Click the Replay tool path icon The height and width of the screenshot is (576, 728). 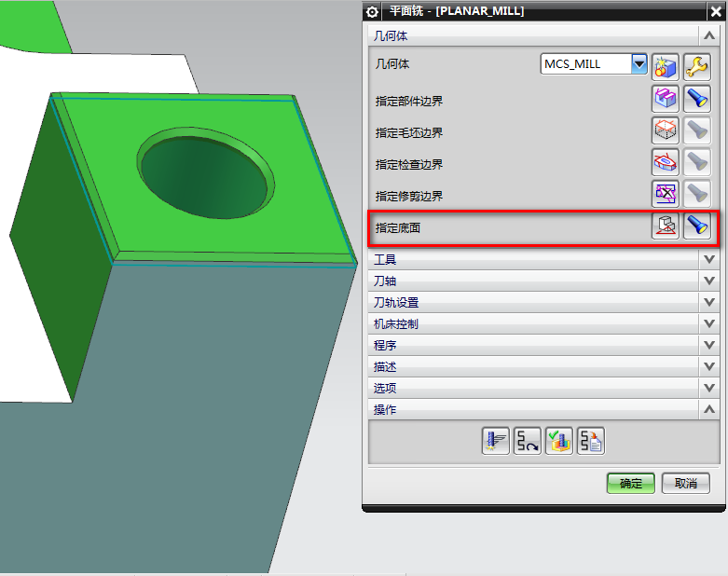click(527, 441)
